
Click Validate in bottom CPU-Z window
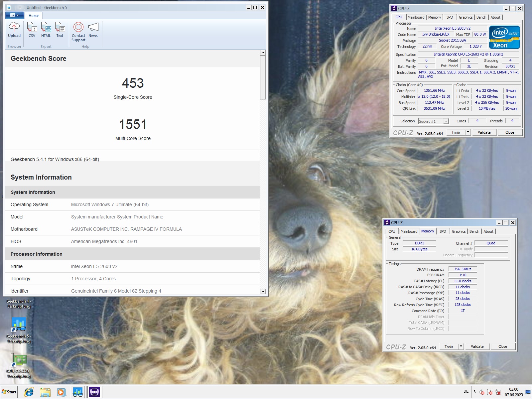coord(477,346)
